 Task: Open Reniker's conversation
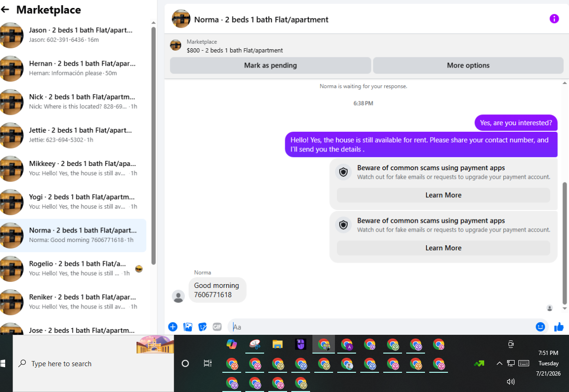pos(73,302)
